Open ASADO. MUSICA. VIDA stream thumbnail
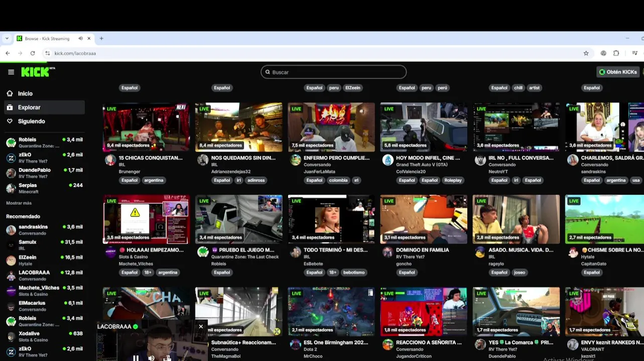Screen dimensions: 644x361 (x=516, y=219)
